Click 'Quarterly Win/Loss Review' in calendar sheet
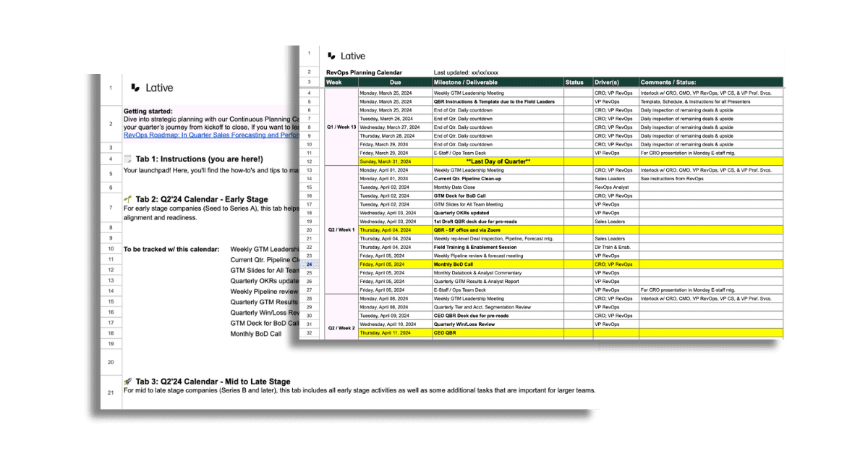 click(x=497, y=324)
